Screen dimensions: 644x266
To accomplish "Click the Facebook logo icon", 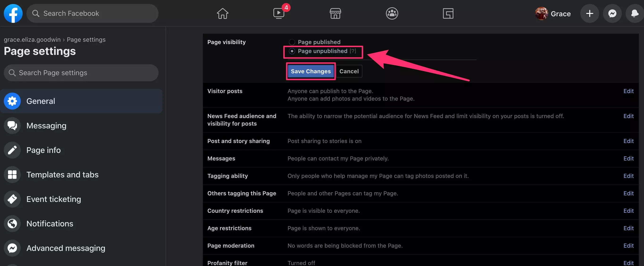I will (x=13, y=13).
